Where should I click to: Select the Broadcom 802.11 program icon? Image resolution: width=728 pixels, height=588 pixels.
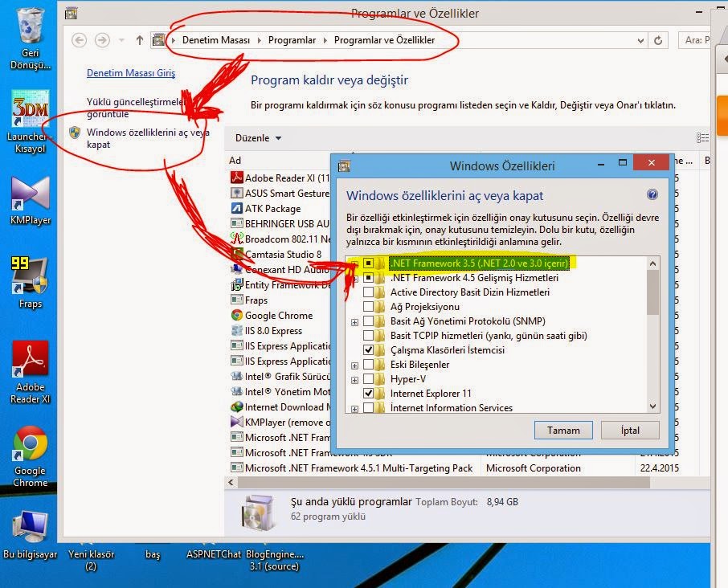(x=237, y=239)
